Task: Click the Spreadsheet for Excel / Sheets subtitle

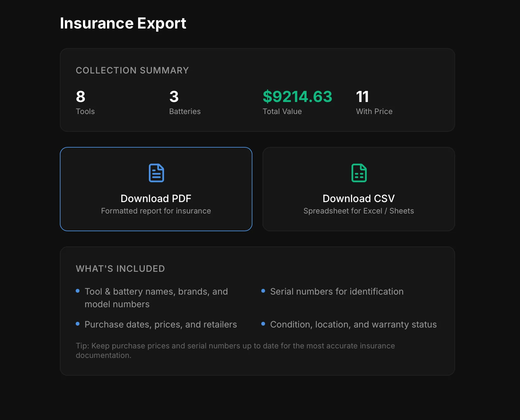Action: tap(358, 211)
